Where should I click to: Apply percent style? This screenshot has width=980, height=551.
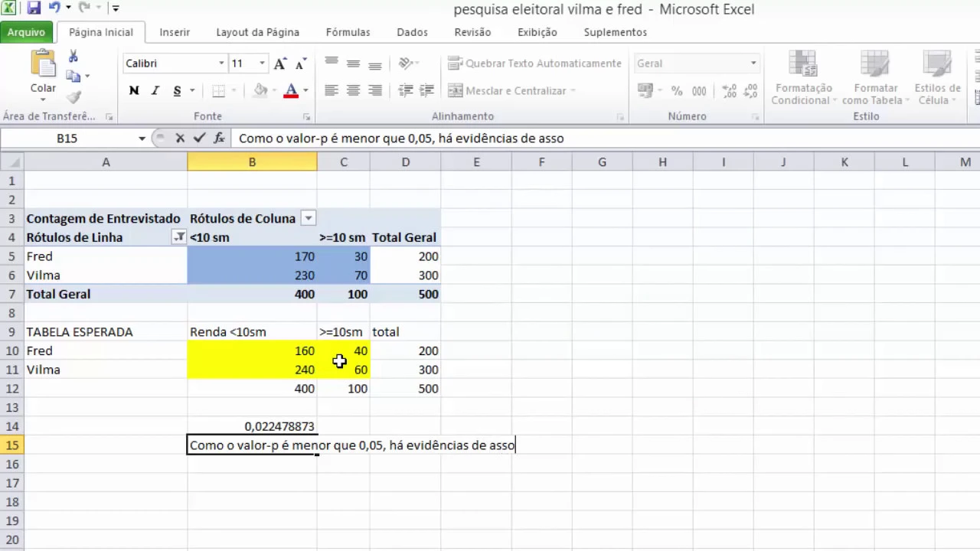pos(677,90)
